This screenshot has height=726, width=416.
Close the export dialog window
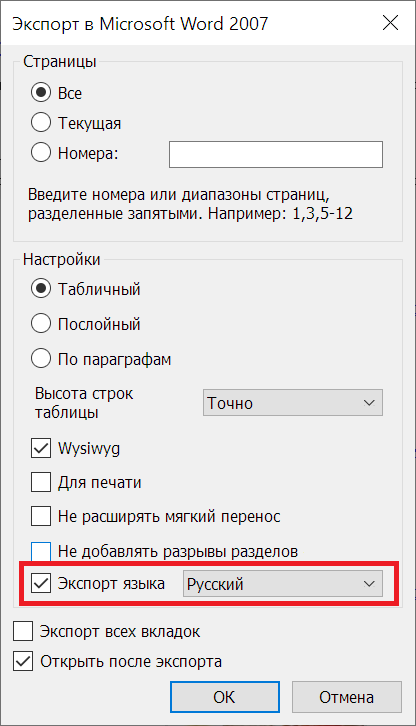click(391, 23)
